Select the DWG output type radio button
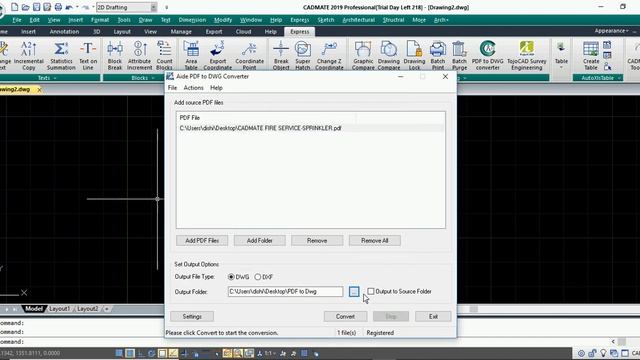Screen dimensions: 640x360 tap(231, 277)
